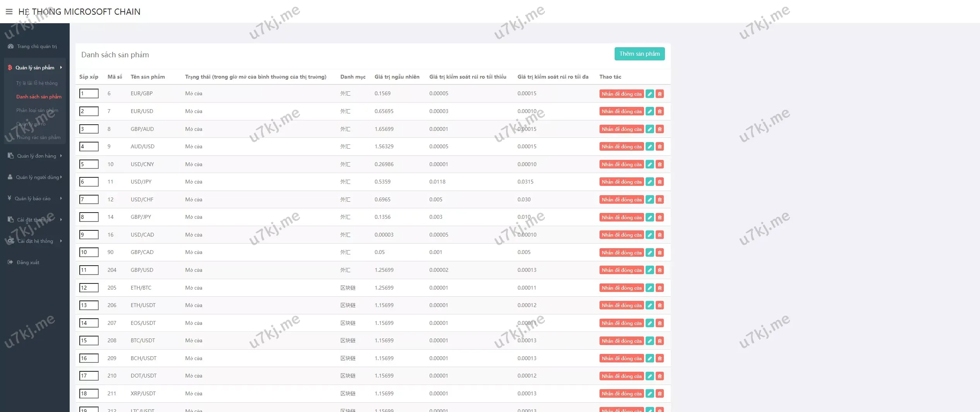Click Đăng xuất to log out

[x=28, y=263]
